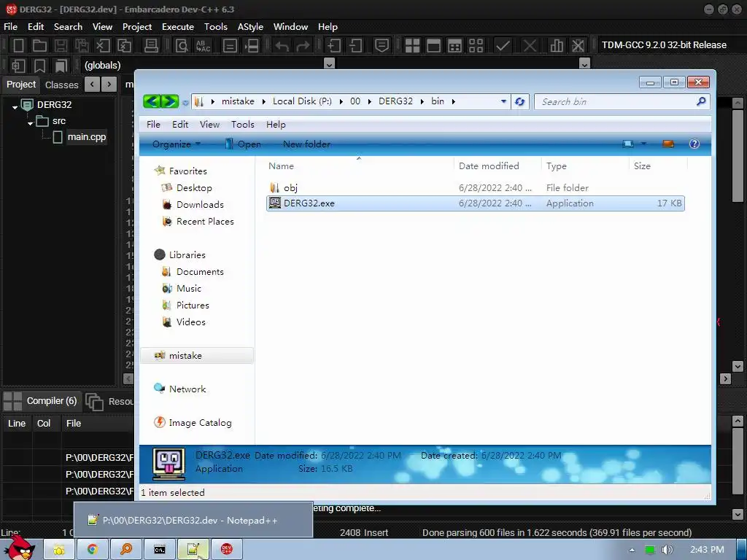The height and width of the screenshot is (560, 747).
Task: Click the volume speaker icon in system tray
Action: pos(667,550)
